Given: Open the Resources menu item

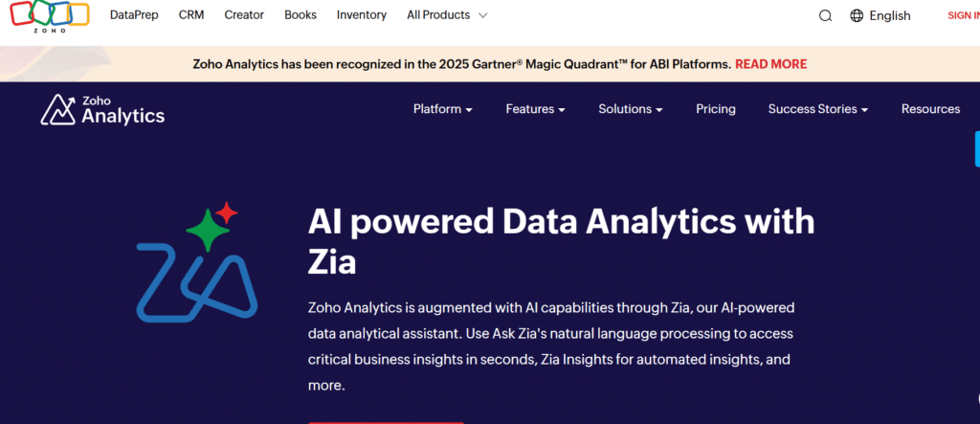Looking at the screenshot, I should pyautogui.click(x=930, y=109).
